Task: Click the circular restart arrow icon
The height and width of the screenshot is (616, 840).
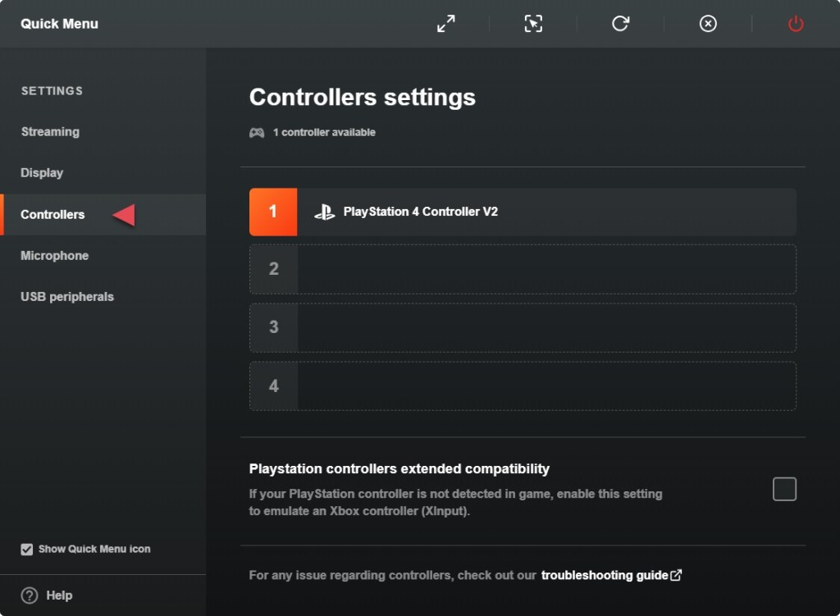Action: coord(620,24)
